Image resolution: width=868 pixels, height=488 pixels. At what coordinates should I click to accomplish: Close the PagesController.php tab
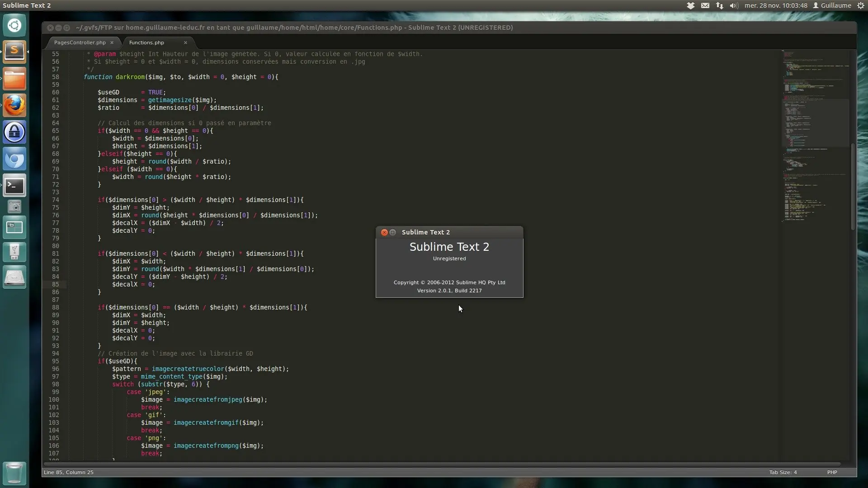(112, 42)
